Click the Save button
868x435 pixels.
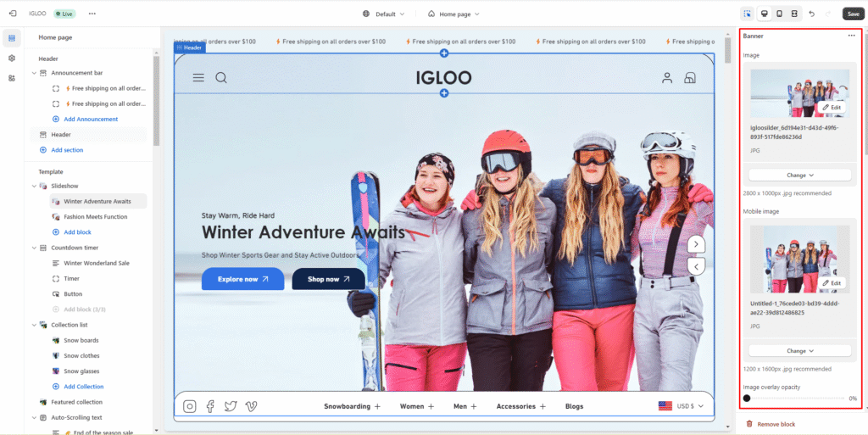pyautogui.click(x=853, y=14)
